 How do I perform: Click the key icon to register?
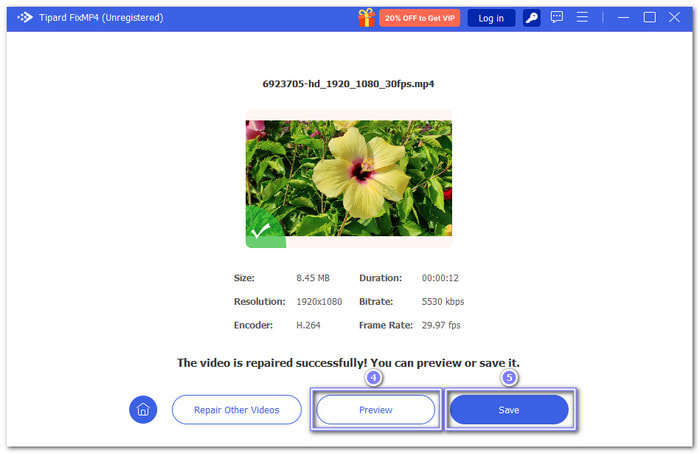pyautogui.click(x=532, y=18)
